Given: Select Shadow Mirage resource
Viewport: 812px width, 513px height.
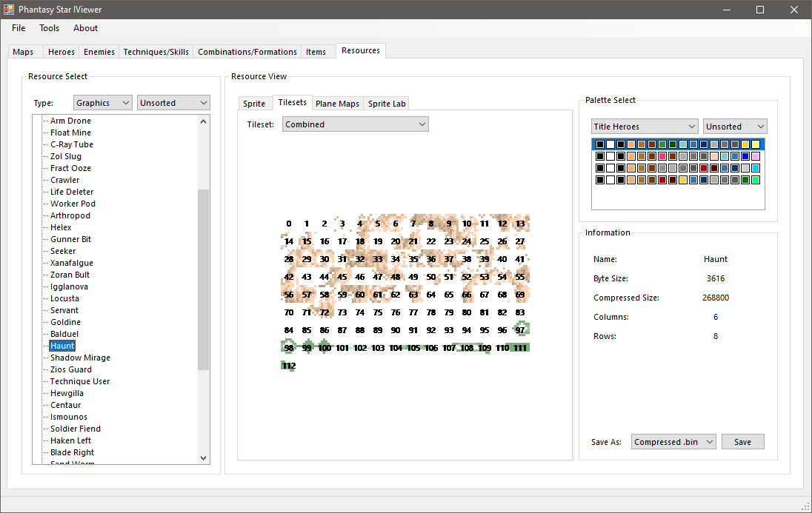Looking at the screenshot, I should (80, 358).
